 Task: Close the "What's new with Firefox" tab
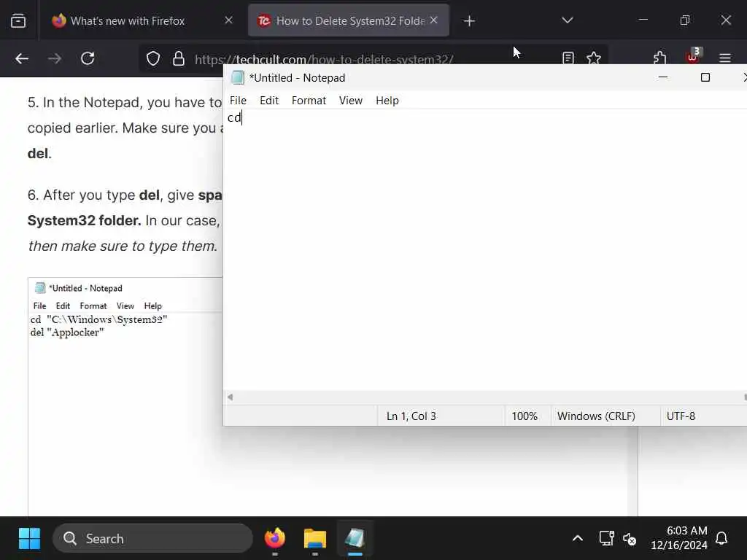(x=228, y=20)
